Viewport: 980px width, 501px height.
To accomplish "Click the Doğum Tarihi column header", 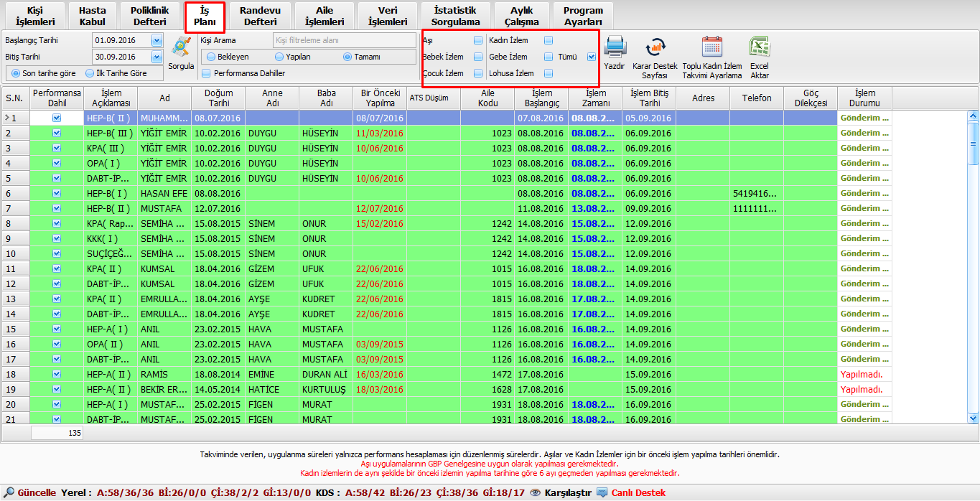I will pyautogui.click(x=218, y=98).
